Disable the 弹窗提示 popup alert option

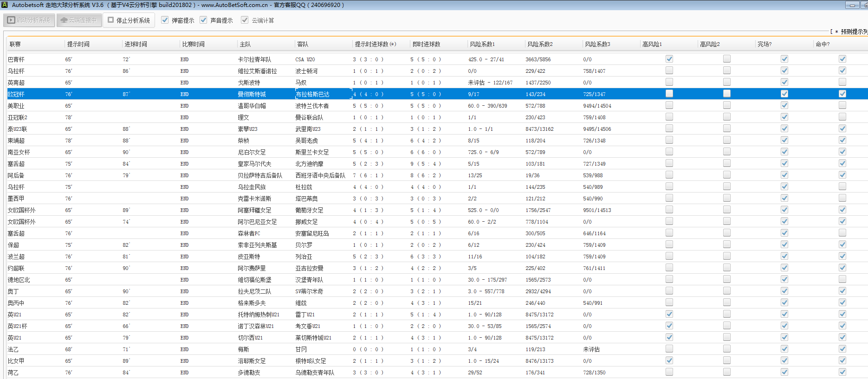coord(165,20)
